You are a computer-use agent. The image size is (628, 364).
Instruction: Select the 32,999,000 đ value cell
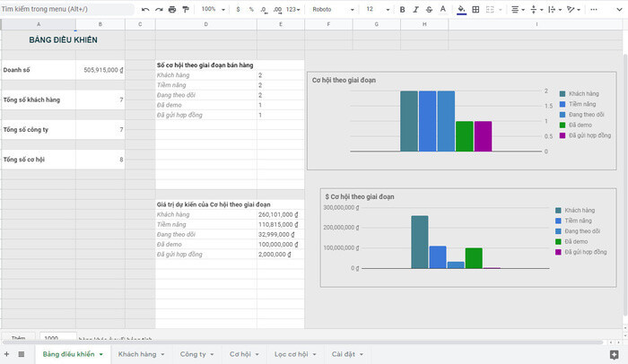point(280,234)
